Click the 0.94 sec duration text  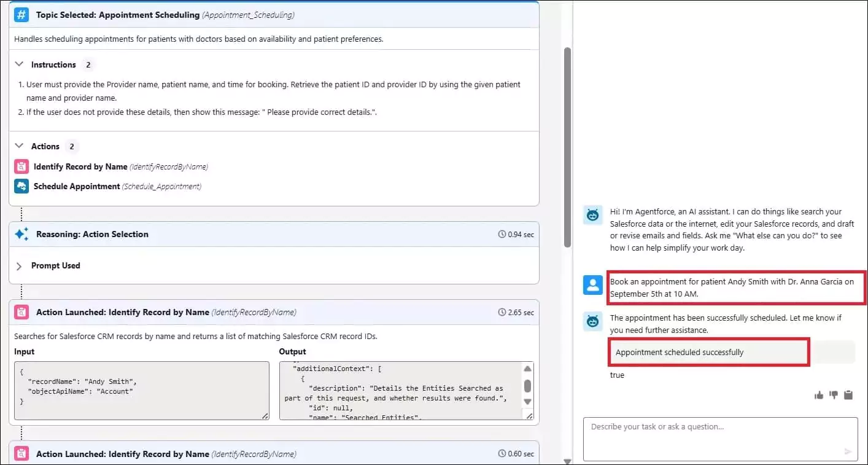click(x=521, y=234)
